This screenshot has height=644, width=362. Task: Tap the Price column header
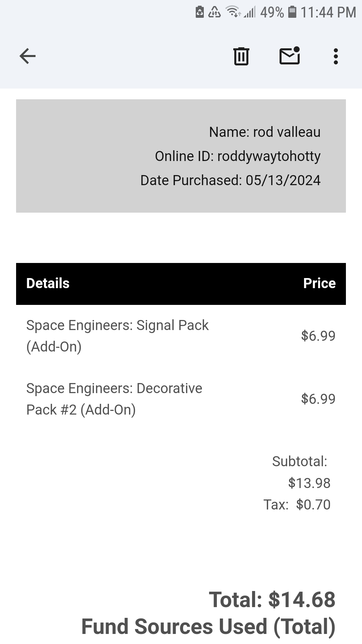point(319,283)
